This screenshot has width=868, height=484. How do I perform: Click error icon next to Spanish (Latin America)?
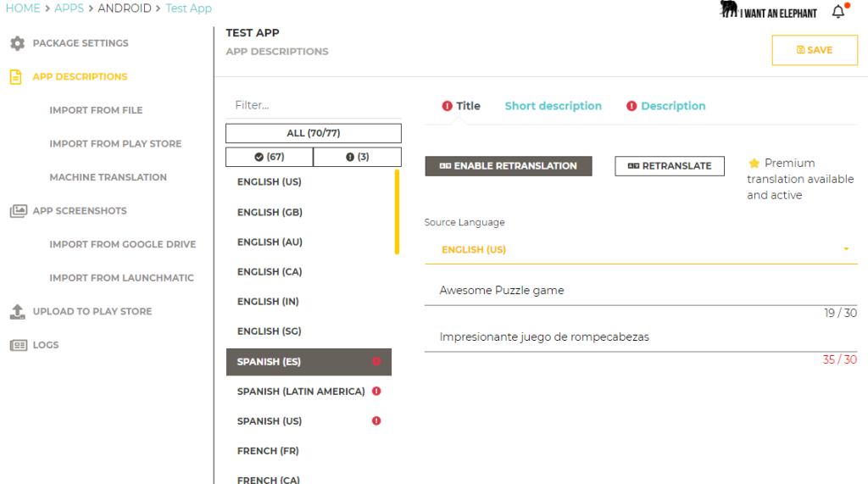click(x=376, y=392)
